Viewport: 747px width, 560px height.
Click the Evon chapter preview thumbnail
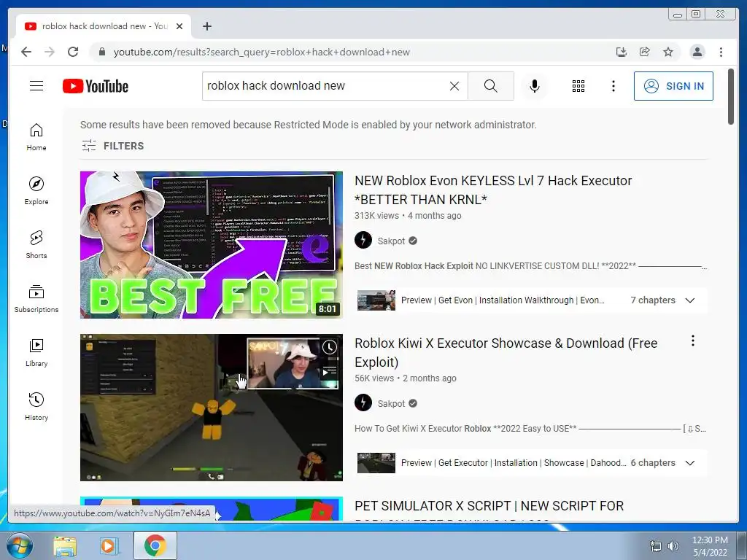(376, 300)
